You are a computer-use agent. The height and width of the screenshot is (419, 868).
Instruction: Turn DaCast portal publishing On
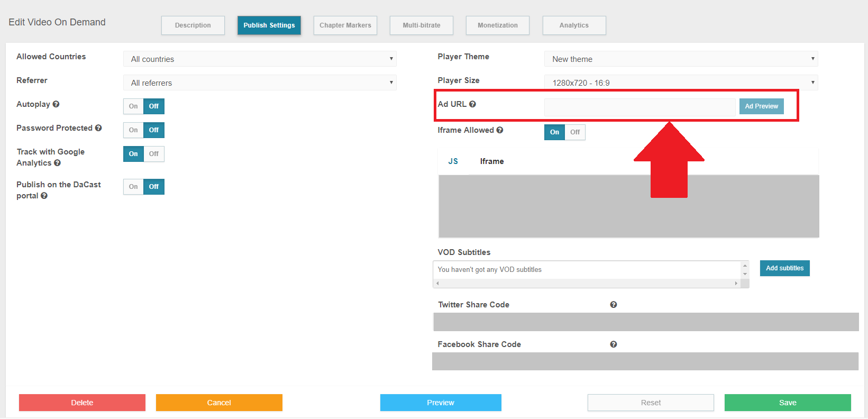(x=133, y=187)
